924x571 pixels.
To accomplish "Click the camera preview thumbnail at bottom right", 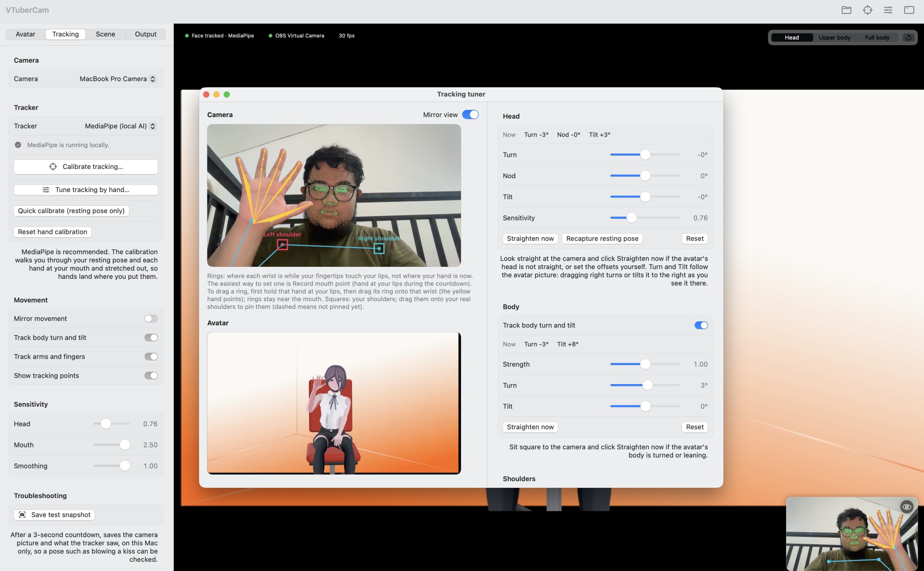I will coord(852,534).
